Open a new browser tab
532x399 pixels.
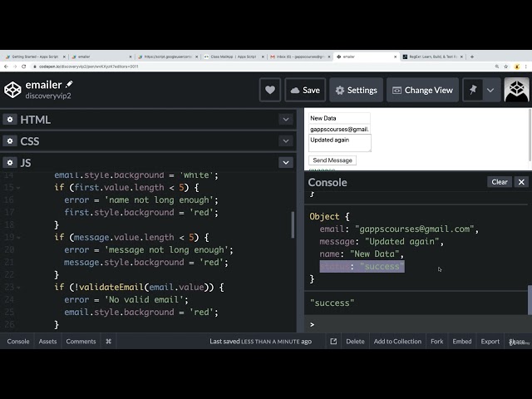click(472, 57)
